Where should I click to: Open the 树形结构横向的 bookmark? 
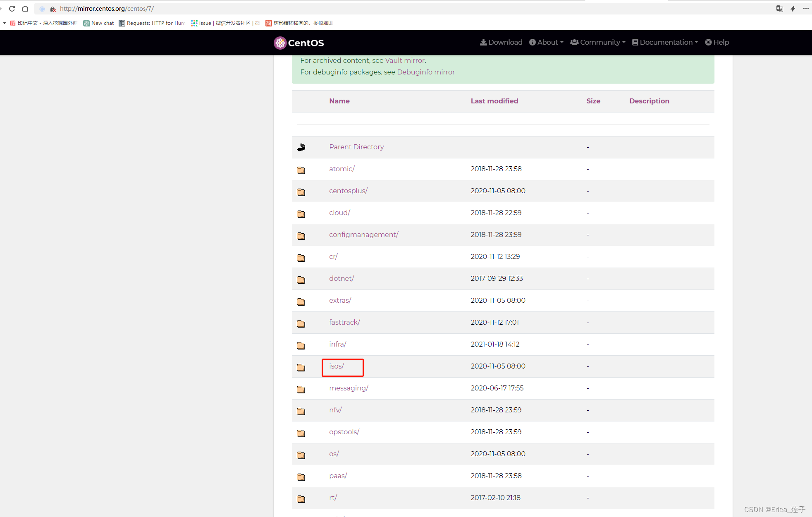pyautogui.click(x=299, y=23)
